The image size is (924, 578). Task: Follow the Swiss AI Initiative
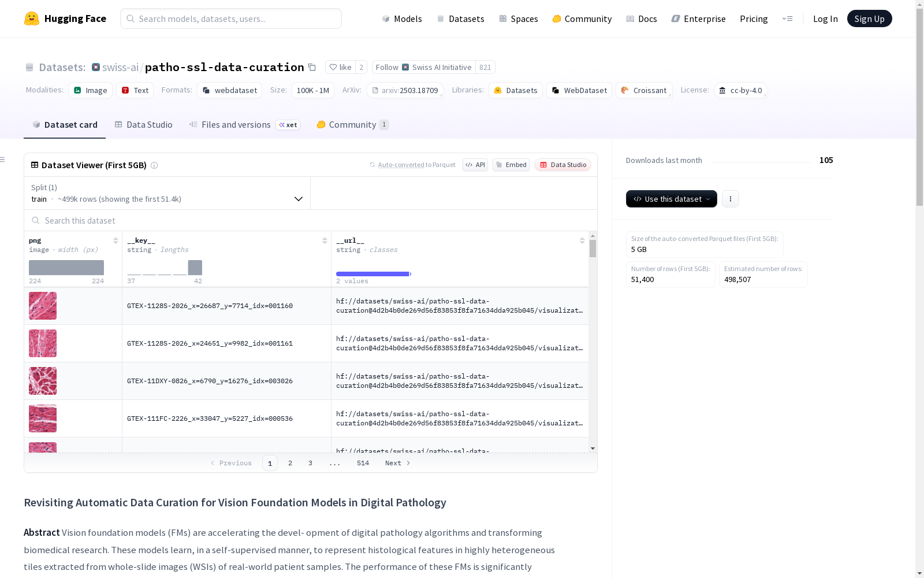[424, 67]
